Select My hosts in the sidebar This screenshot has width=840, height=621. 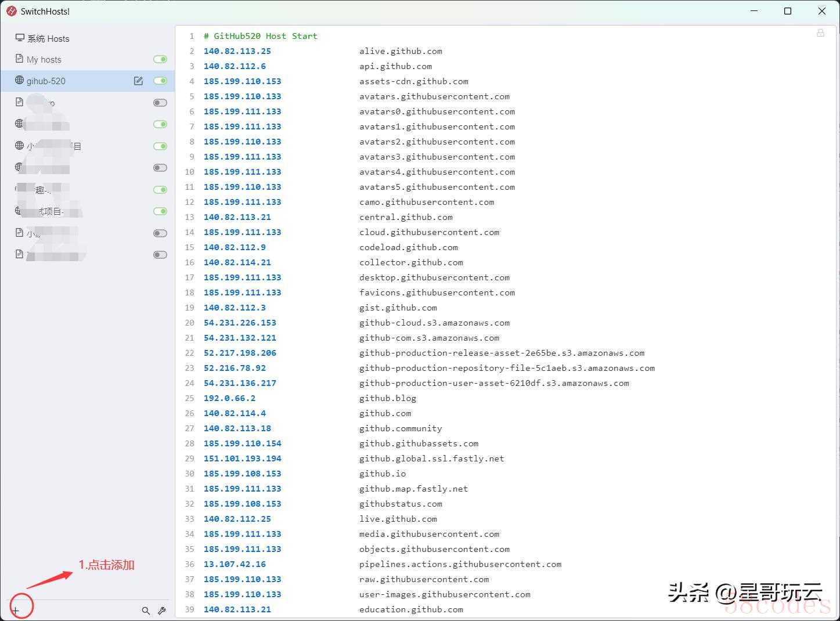[x=88, y=59]
